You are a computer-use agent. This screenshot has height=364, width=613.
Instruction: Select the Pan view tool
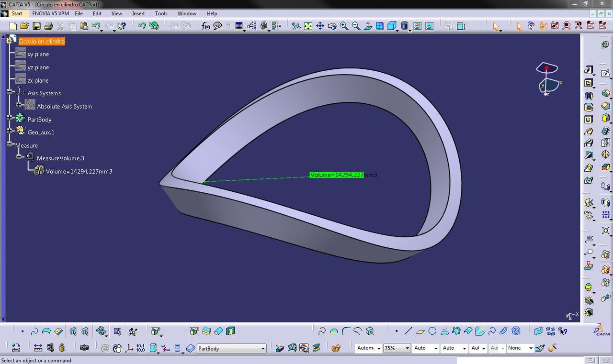320,26
